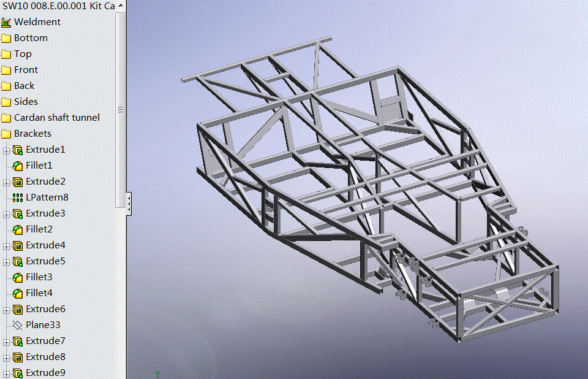This screenshot has width=588, height=379.
Task: Select the Cardan shaft tunnel label
Action: (x=57, y=118)
